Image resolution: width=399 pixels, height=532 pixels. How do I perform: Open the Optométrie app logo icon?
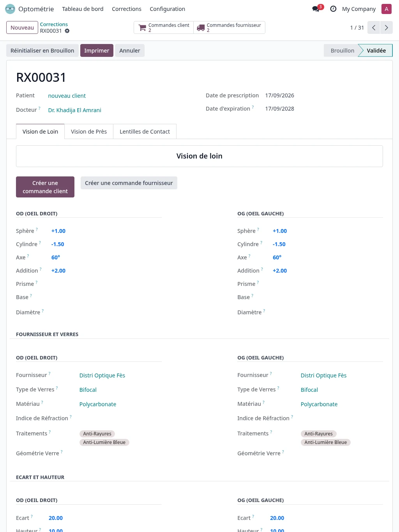coord(10,9)
